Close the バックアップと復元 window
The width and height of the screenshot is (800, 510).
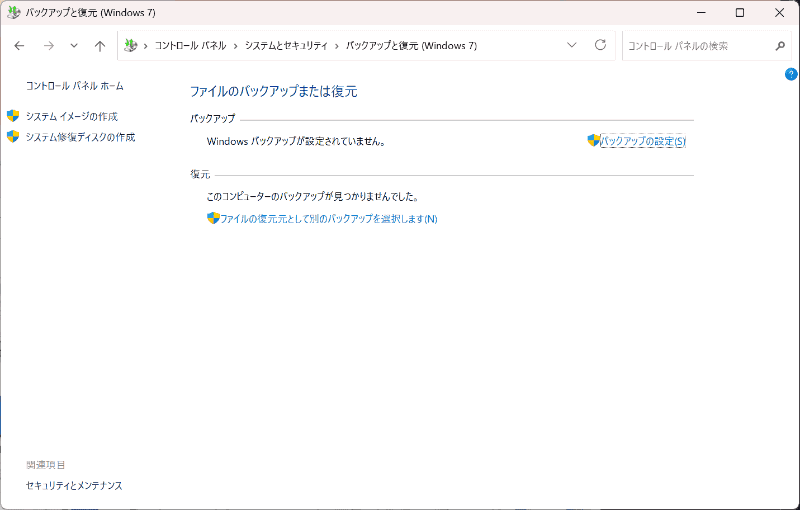(x=780, y=13)
